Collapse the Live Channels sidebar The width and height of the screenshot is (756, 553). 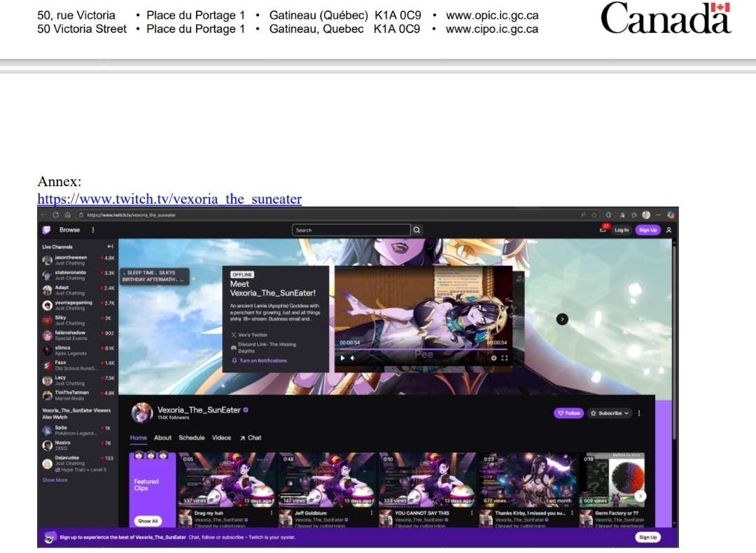[109, 246]
